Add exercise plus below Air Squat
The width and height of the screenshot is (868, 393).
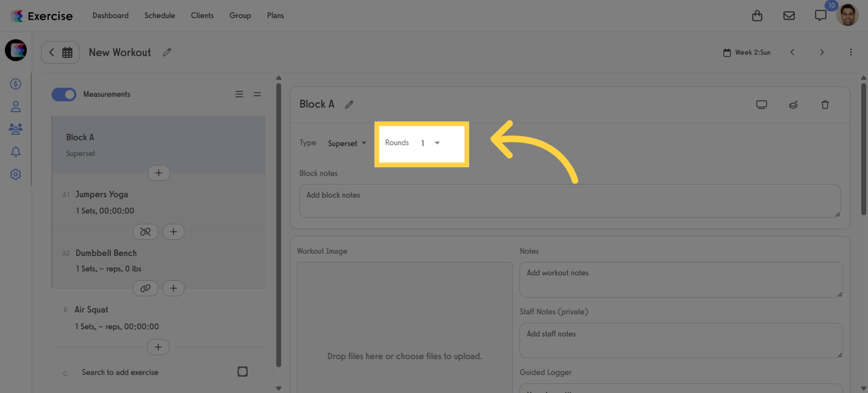click(x=158, y=347)
